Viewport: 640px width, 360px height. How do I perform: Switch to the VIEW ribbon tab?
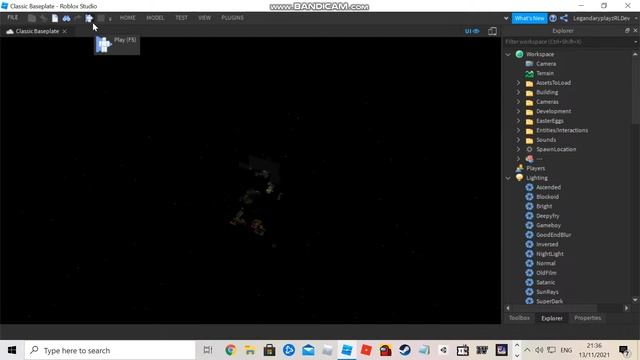pyautogui.click(x=205, y=18)
